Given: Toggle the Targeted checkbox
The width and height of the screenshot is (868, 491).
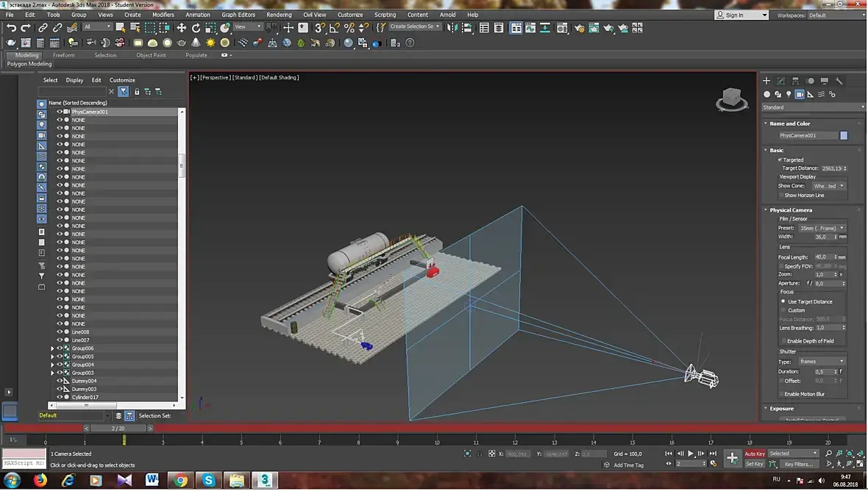Looking at the screenshot, I should pos(780,160).
